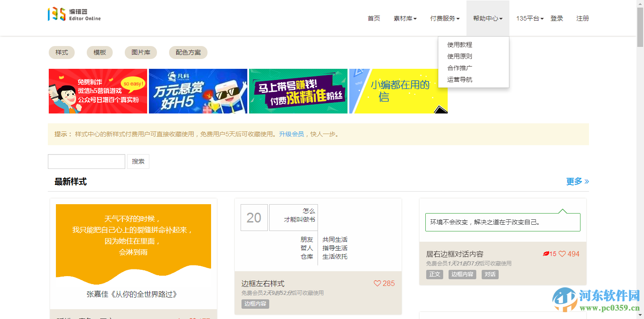Click the 正文 tag
Image resolution: width=644 pixels, height=319 pixels.
(435, 274)
